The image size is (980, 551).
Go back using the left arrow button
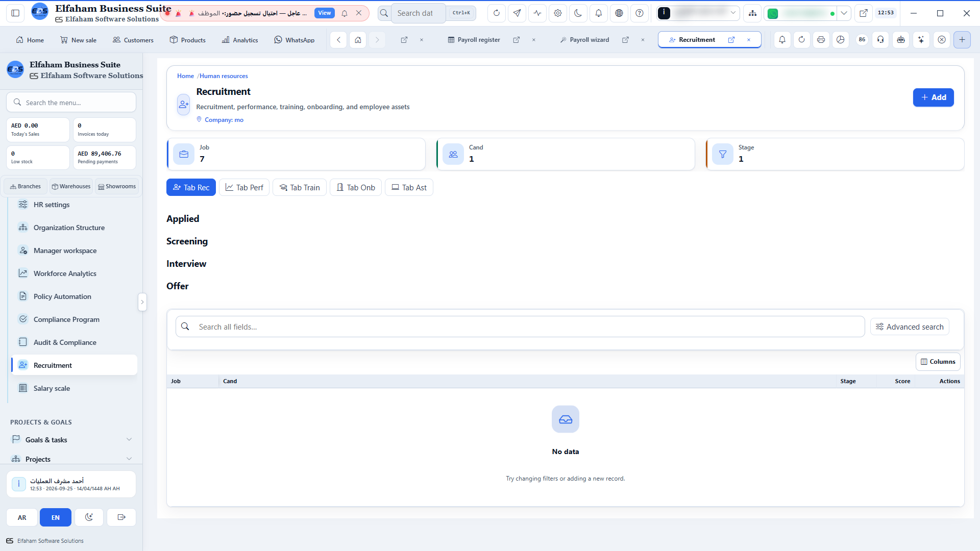pos(338,40)
